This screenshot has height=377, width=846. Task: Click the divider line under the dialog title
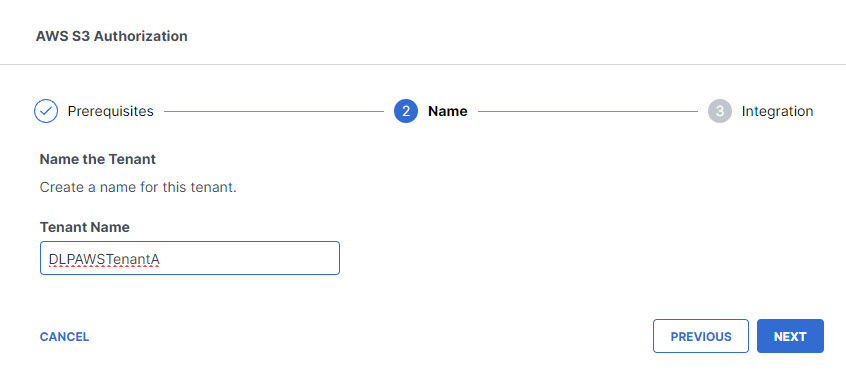click(423, 65)
